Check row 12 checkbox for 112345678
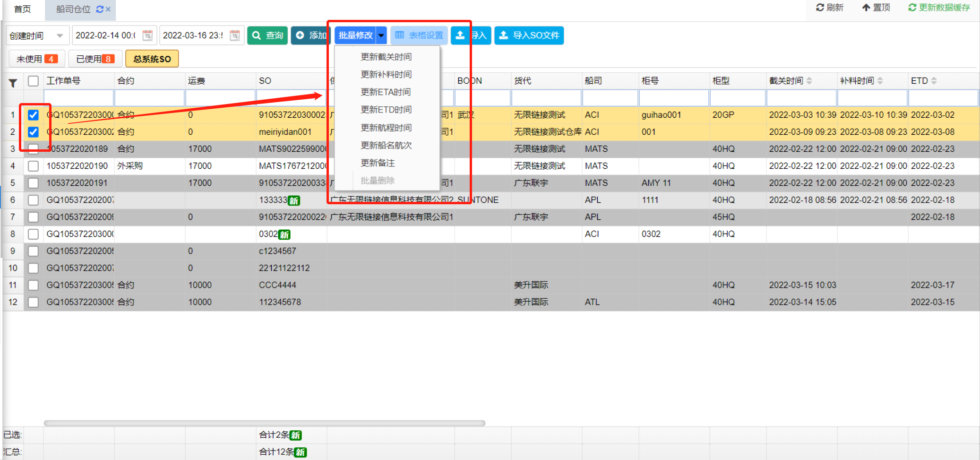980x460 pixels. [x=33, y=302]
